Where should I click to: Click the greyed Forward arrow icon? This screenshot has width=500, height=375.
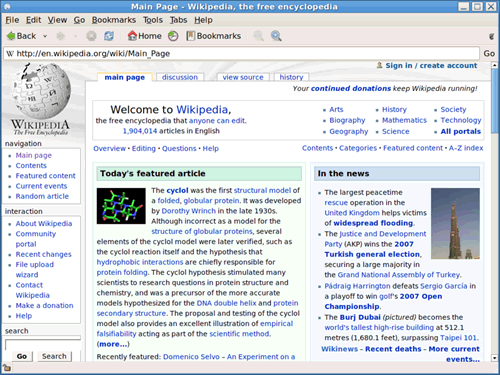[60, 36]
